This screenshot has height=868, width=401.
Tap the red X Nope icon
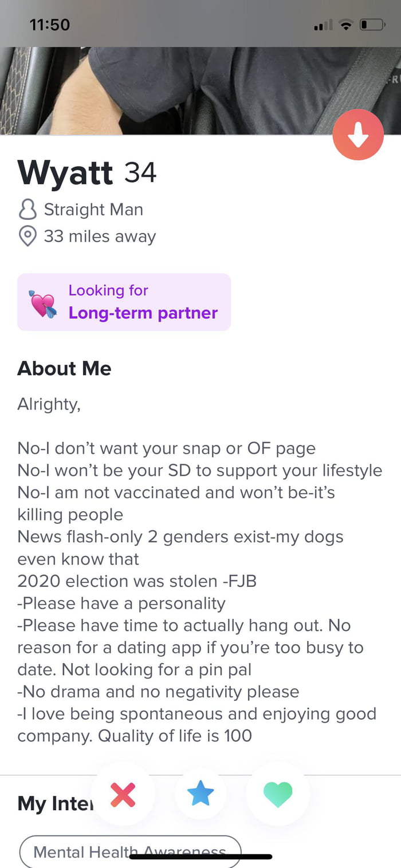(123, 795)
